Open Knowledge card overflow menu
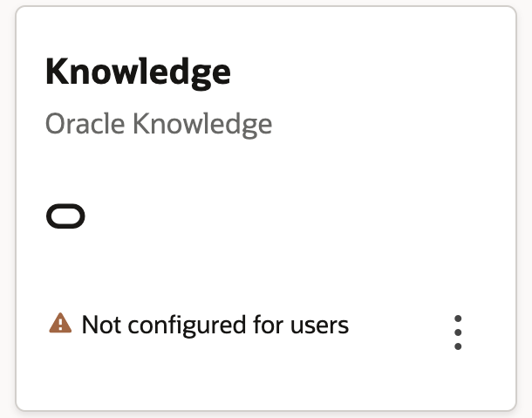The image size is (532, 418). (x=458, y=332)
